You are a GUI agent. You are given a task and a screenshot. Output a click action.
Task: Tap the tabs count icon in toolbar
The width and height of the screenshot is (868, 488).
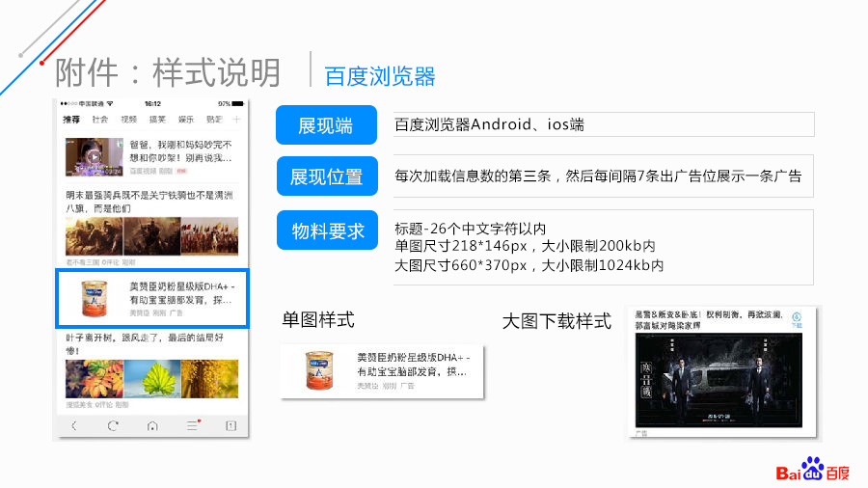(231, 425)
